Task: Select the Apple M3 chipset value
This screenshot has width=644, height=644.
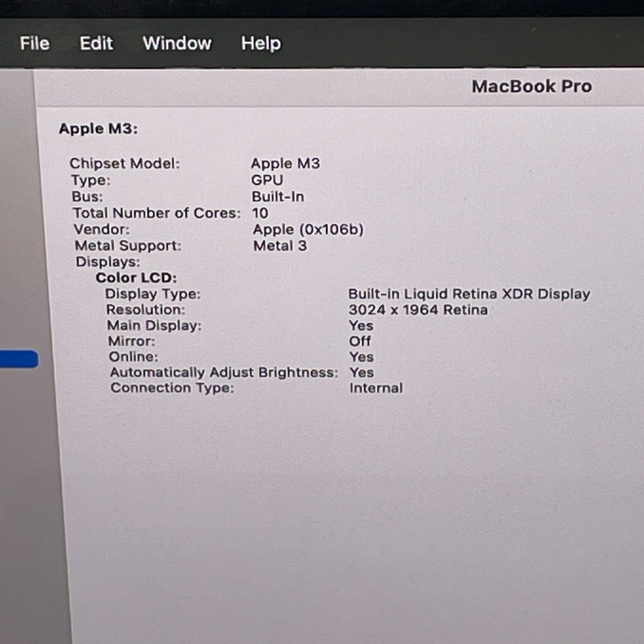Action: click(x=286, y=164)
